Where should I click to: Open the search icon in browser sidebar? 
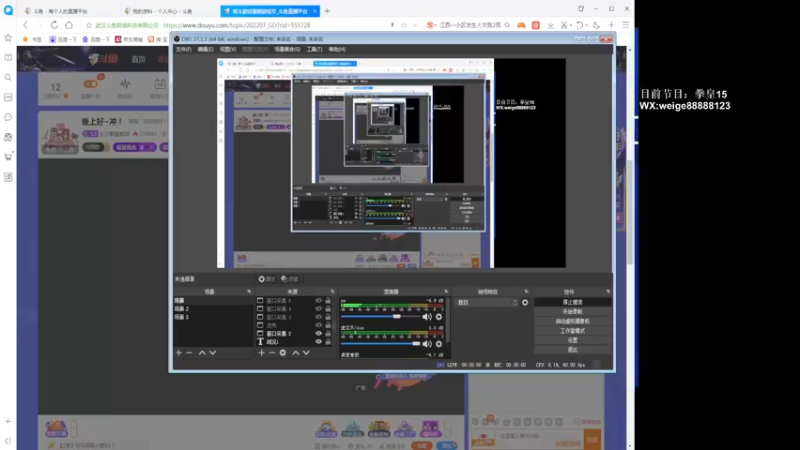(x=8, y=78)
